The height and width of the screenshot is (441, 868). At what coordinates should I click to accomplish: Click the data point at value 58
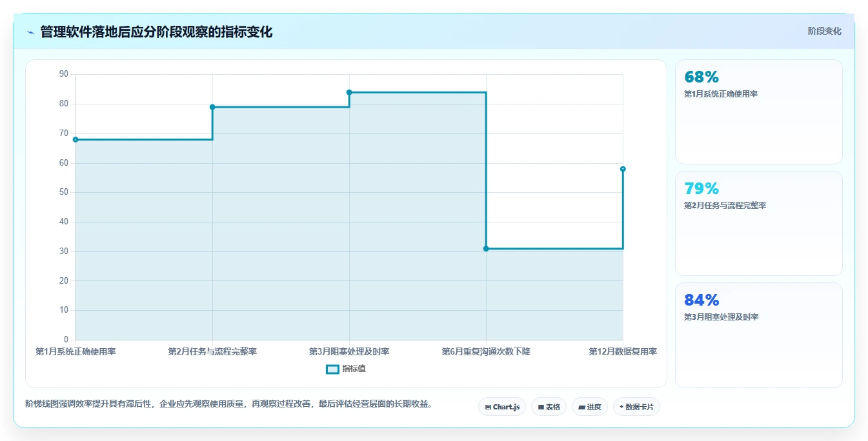click(x=623, y=169)
